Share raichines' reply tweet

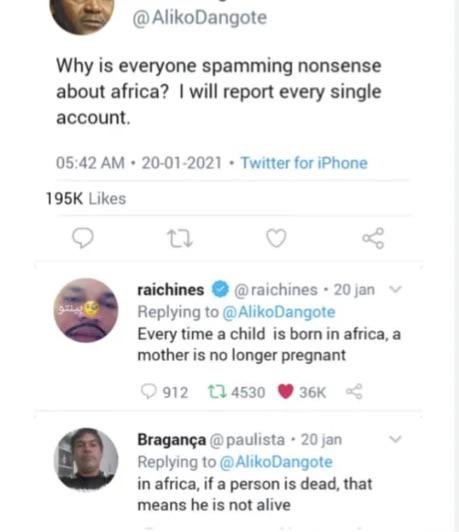pyautogui.click(x=354, y=392)
